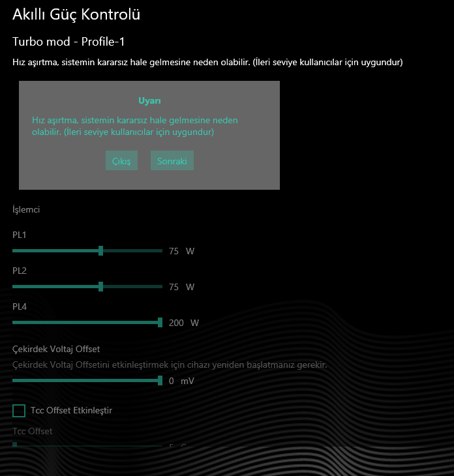Click PL2 slider track right of thumb
454x476 pixels.
(x=132, y=286)
